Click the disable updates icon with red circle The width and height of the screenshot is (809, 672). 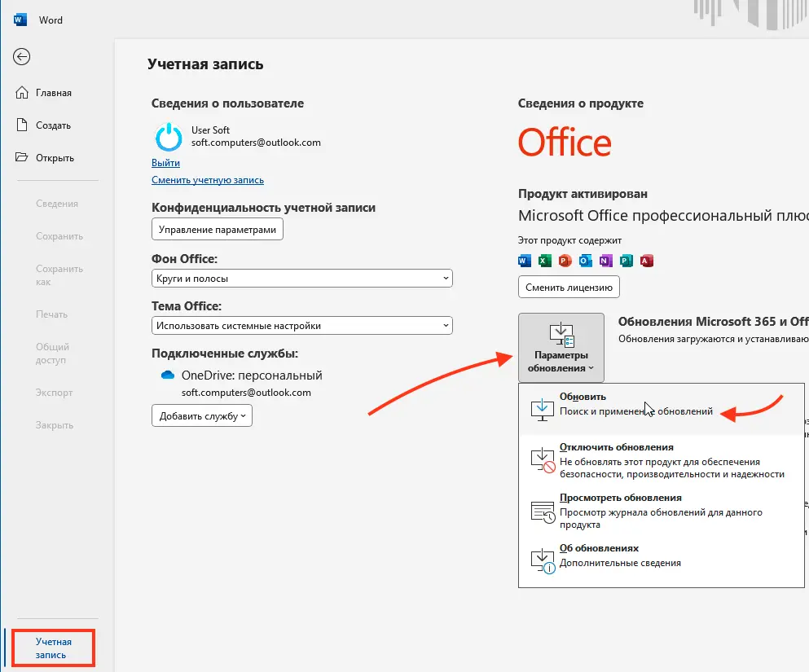click(x=543, y=460)
